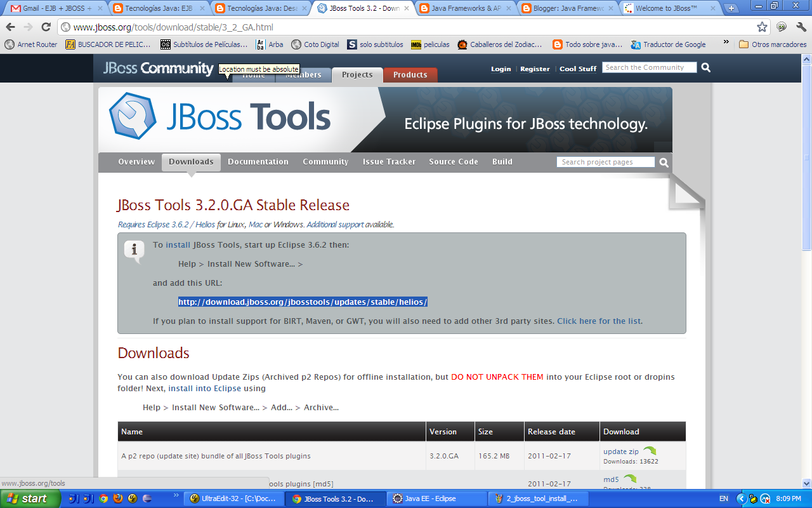Open the Source Code menu item
The height and width of the screenshot is (508, 812).
[454, 162]
